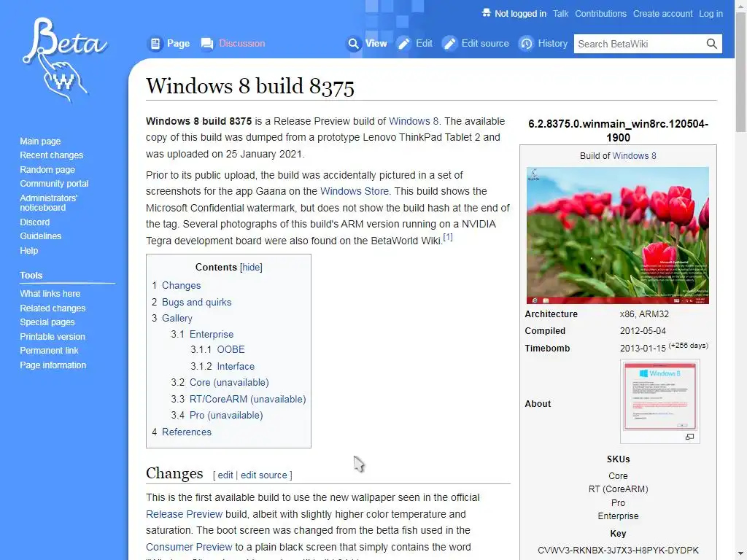Follow the Windows 8 link in intro
Screen dimensions: 747x560
(x=414, y=121)
